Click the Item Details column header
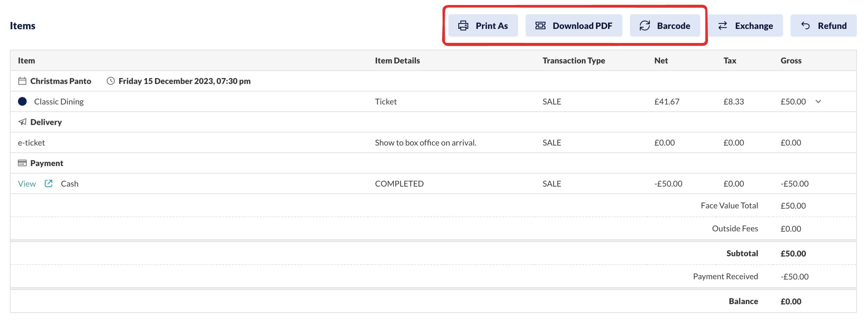The width and height of the screenshot is (868, 324). [397, 60]
